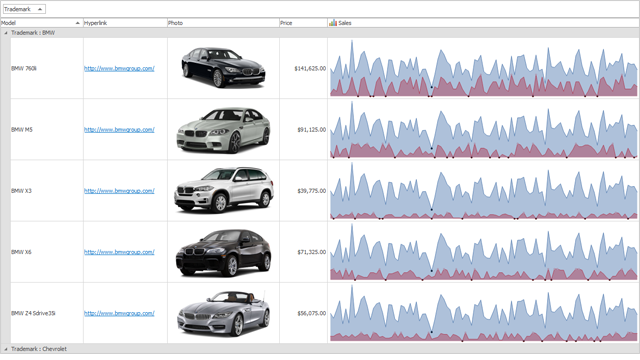Select the BMW 760li model name cell
The width and height of the screenshot is (640, 360).
point(47,68)
